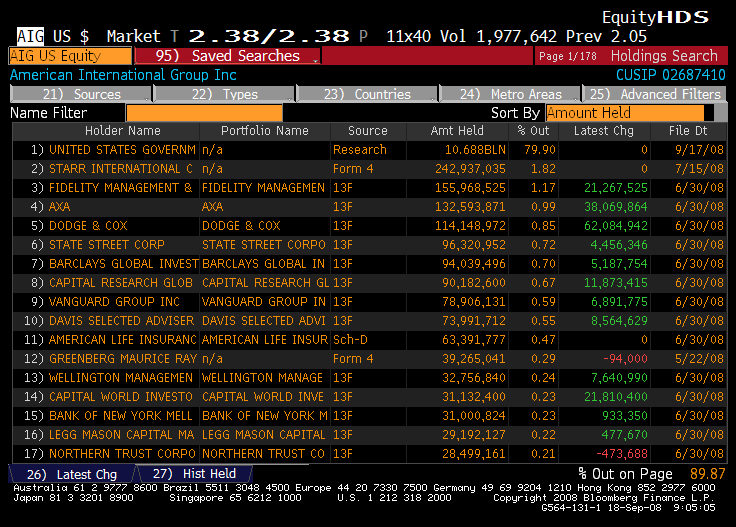This screenshot has height=527, width=736.
Task: Select holder 6) STATE STREET CORP
Action: coord(98,245)
